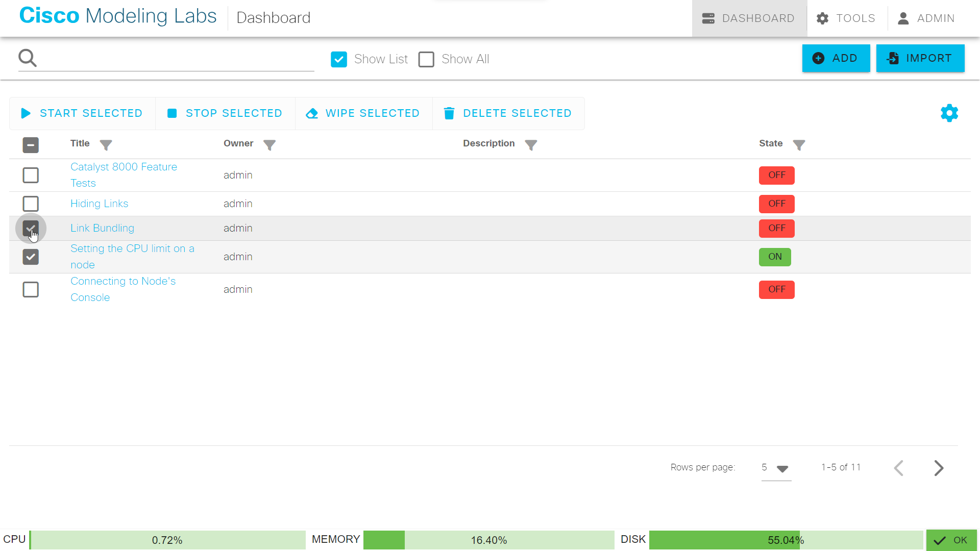This screenshot has width=980, height=551.
Task: Click the Import icon button
Action: click(893, 58)
